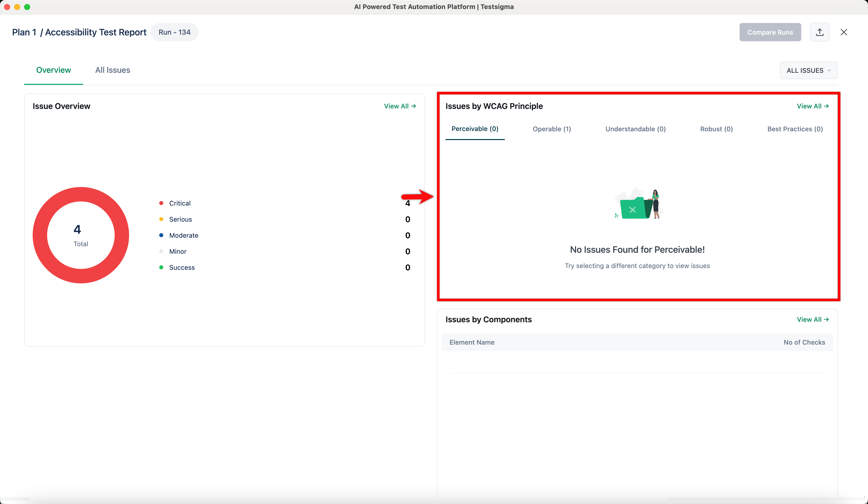The width and height of the screenshot is (868, 504).
Task: Click the blue Moderate legend dot
Action: 161,235
